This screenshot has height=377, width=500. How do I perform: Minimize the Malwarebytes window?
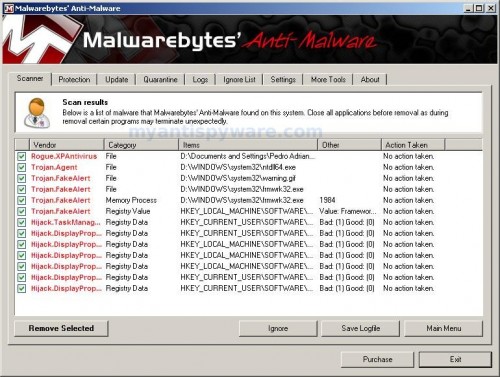(468, 8)
